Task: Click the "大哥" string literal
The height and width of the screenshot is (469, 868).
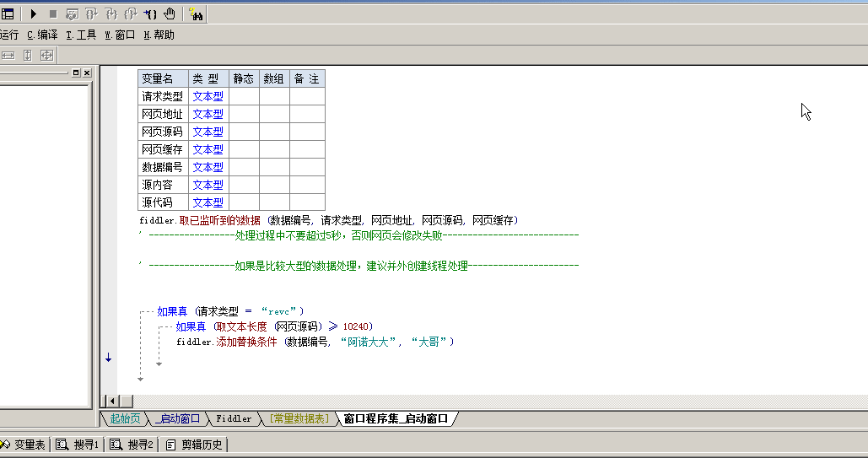Action: click(429, 342)
